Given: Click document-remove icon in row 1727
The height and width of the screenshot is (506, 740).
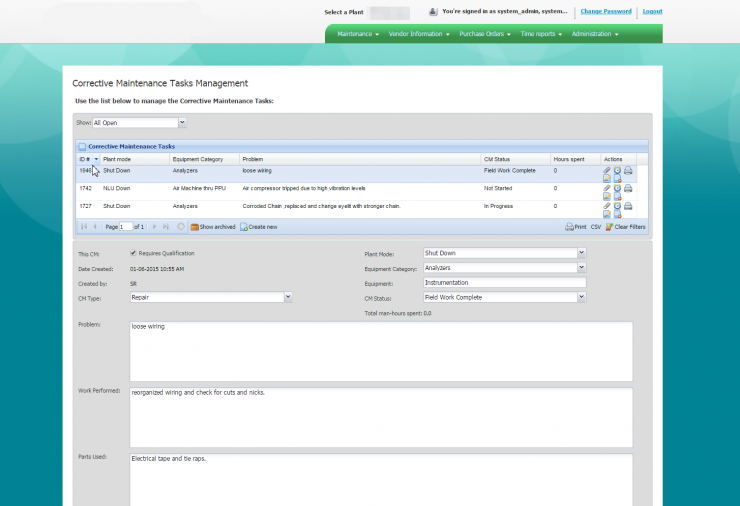Looking at the screenshot, I should 617,214.
